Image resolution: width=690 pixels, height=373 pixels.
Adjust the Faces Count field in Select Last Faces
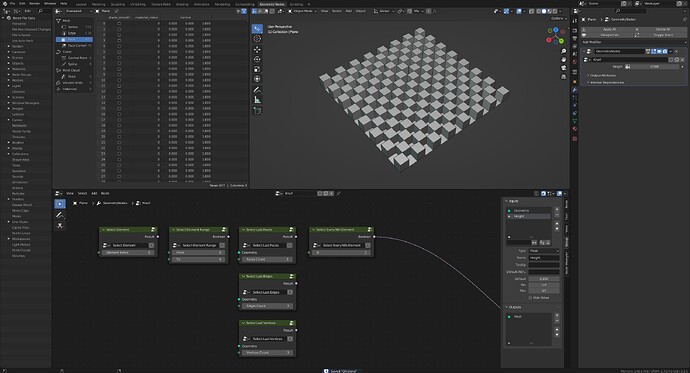pos(267,260)
